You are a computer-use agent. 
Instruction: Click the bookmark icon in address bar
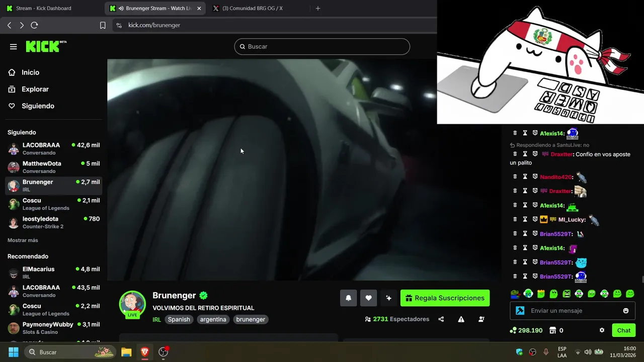103,25
